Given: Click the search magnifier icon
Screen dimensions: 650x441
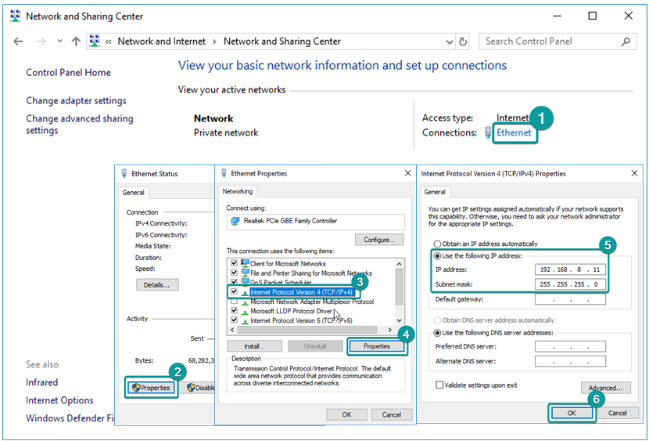Looking at the screenshot, I should click(626, 41).
